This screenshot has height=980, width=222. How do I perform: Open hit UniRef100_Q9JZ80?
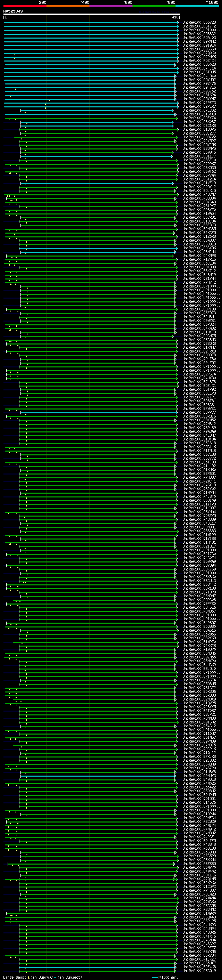(199, 359)
